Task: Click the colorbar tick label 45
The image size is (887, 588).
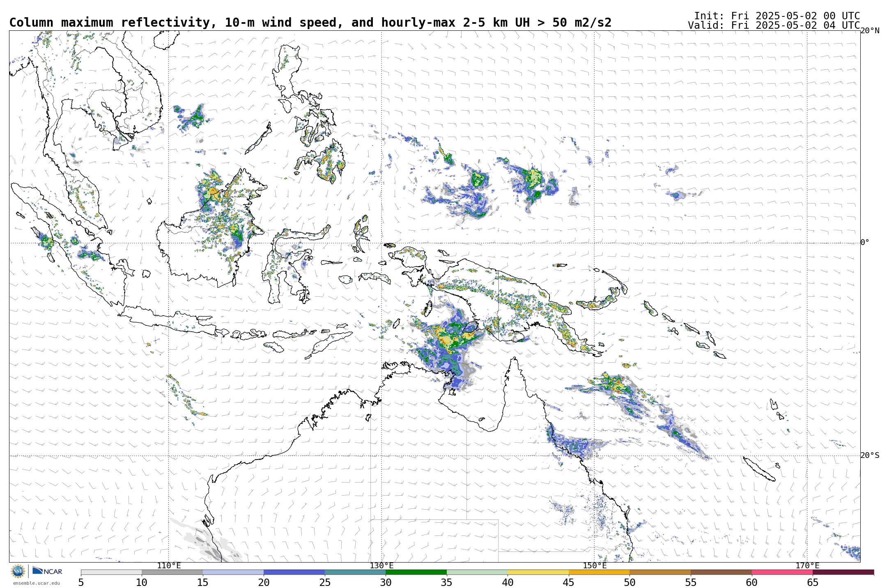Action: click(569, 582)
